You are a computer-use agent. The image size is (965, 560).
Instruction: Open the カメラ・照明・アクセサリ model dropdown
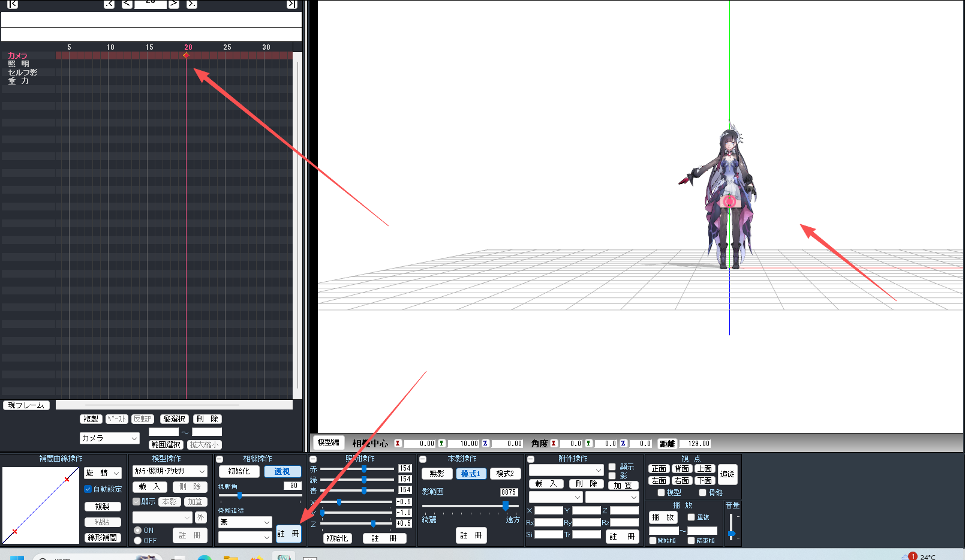click(170, 471)
